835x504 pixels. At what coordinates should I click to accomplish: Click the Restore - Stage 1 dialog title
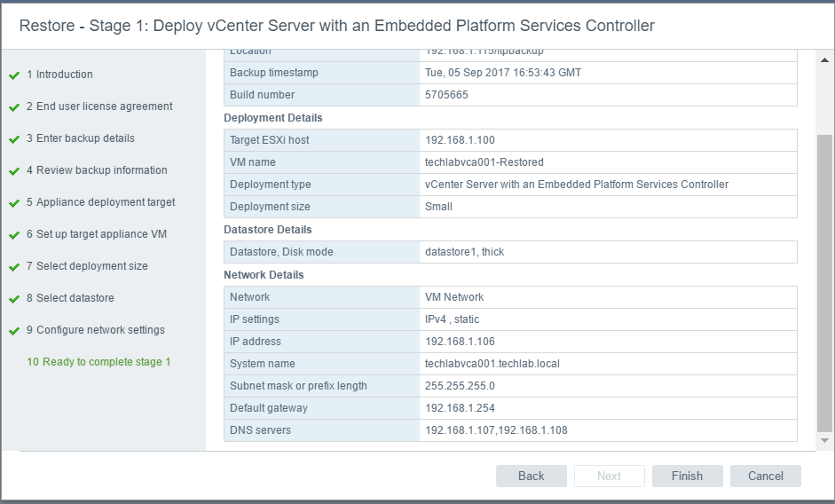(336, 26)
